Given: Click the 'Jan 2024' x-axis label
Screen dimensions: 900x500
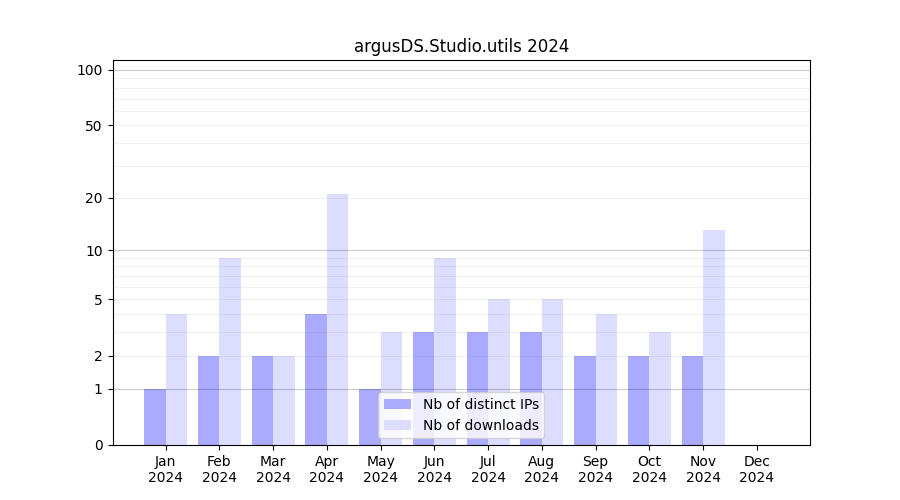Looking at the screenshot, I should click(166, 469).
